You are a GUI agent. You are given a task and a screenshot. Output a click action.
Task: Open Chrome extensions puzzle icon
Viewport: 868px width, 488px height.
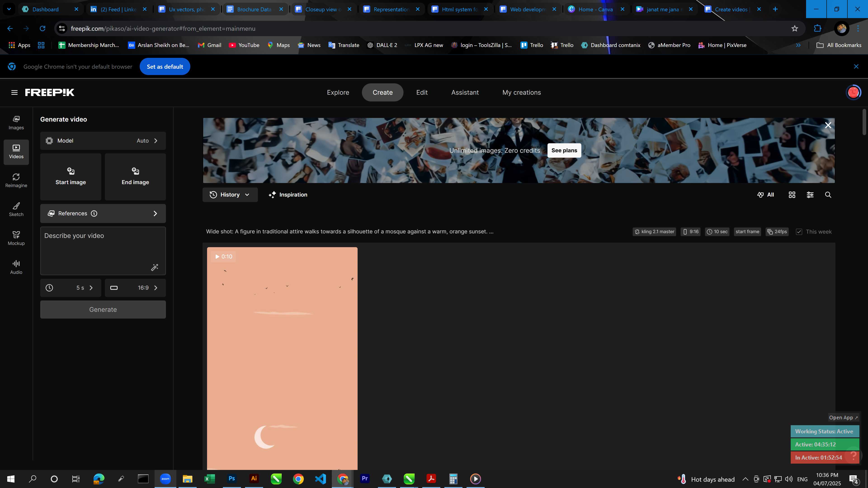817,29
